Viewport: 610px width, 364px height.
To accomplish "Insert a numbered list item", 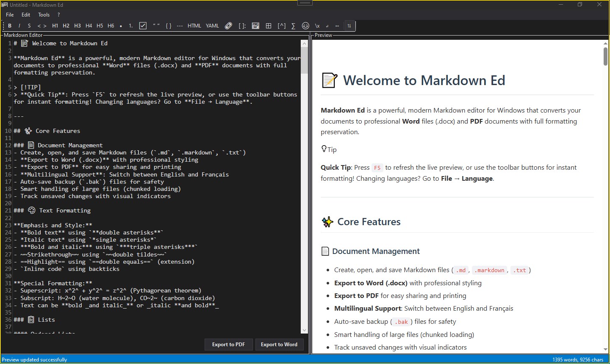I will [x=131, y=26].
